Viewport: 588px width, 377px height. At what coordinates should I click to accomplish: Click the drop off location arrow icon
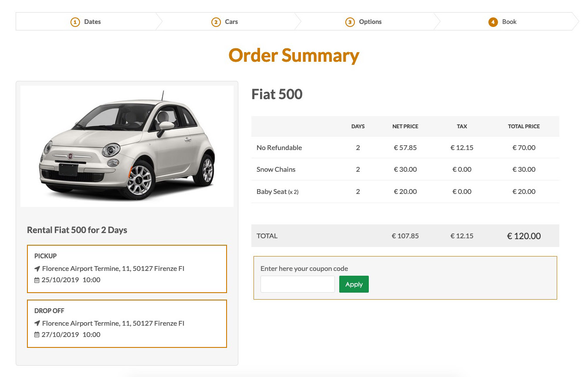point(37,324)
